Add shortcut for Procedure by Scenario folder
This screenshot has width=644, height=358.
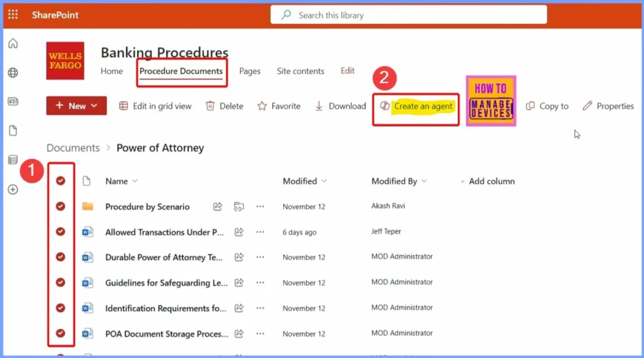238,206
